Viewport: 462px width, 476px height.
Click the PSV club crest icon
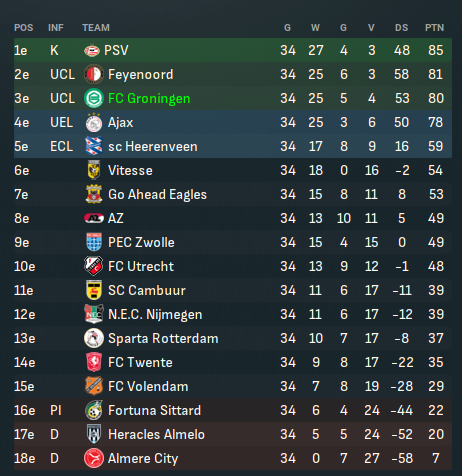[92, 51]
